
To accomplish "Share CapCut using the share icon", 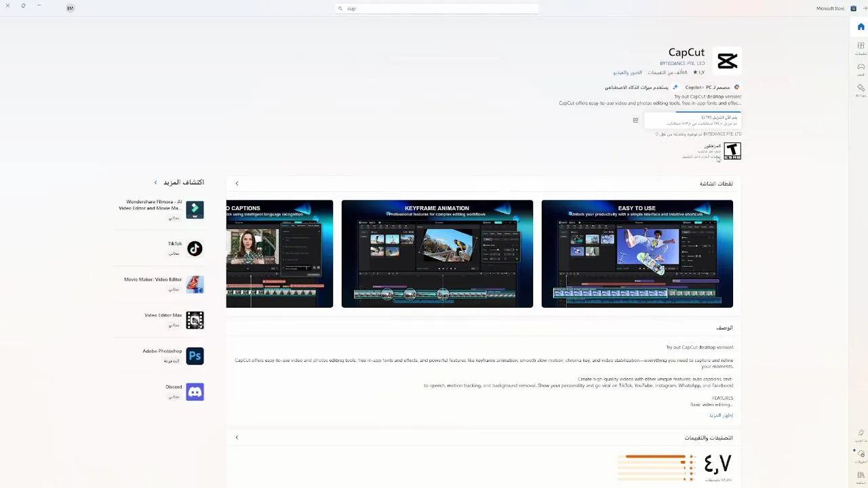I will click(635, 120).
